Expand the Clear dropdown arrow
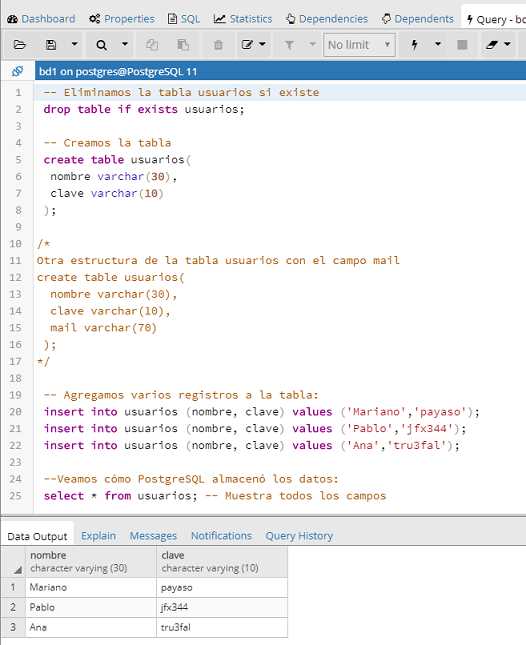The width and height of the screenshot is (526, 645). point(507,44)
